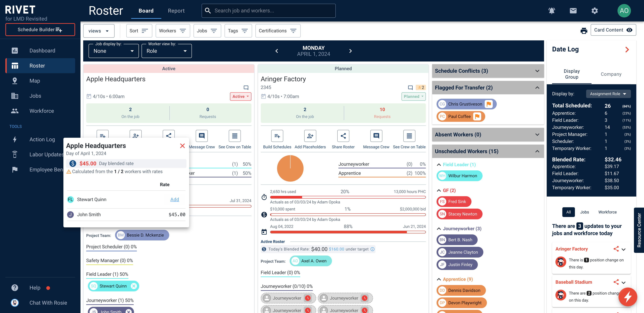Go to the next day

coord(350,51)
